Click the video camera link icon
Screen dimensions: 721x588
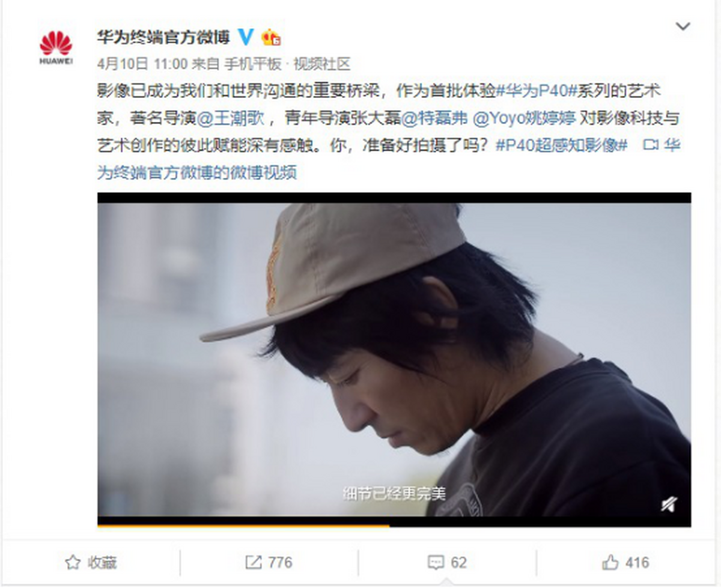point(650,145)
